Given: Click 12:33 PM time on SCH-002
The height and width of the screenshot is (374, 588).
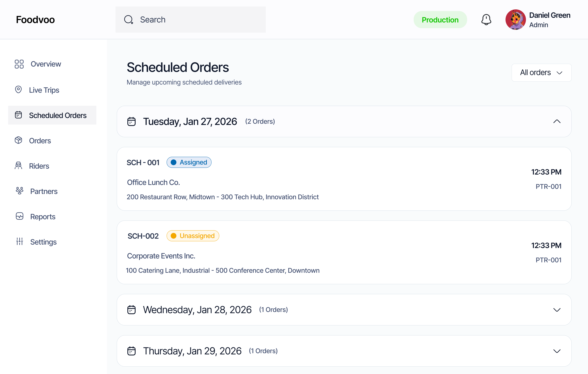Looking at the screenshot, I should (x=546, y=245).
